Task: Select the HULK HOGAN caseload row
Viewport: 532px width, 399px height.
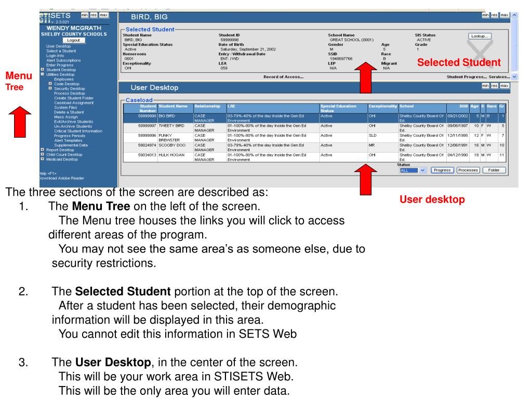Action: tap(314, 157)
